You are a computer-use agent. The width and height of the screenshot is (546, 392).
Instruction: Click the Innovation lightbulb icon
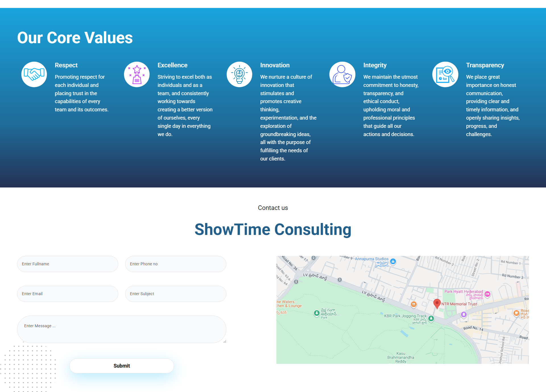pyautogui.click(x=239, y=74)
